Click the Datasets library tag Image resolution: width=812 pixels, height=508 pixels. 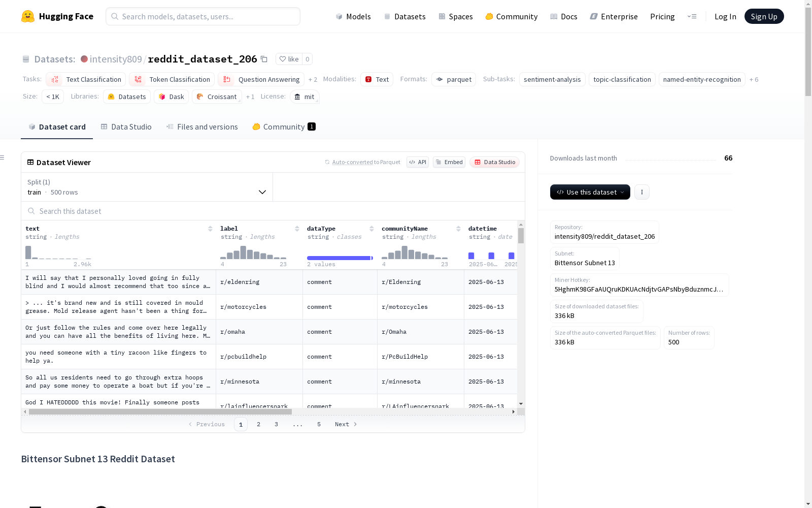click(x=127, y=97)
